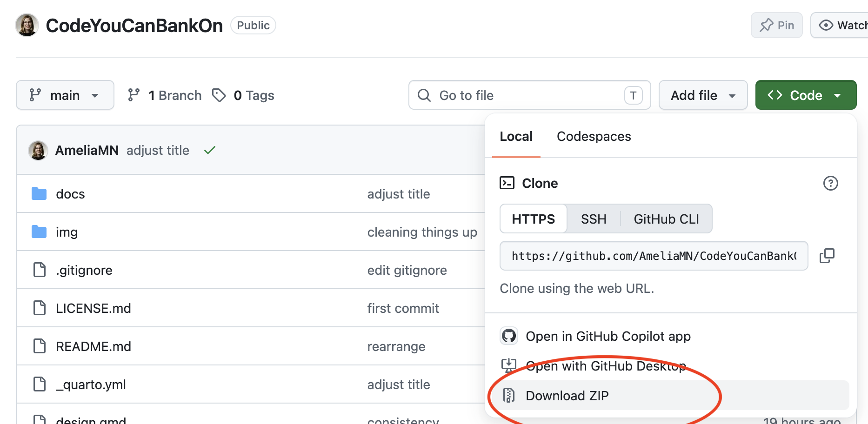Image resolution: width=868 pixels, height=424 pixels.
Task: Open the 0 Tags link
Action: (x=243, y=95)
